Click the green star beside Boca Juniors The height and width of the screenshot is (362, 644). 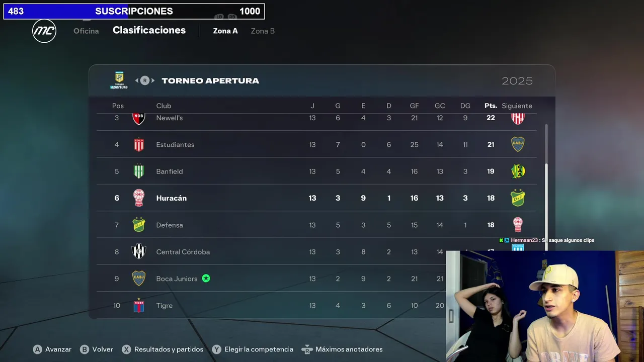pos(206,278)
